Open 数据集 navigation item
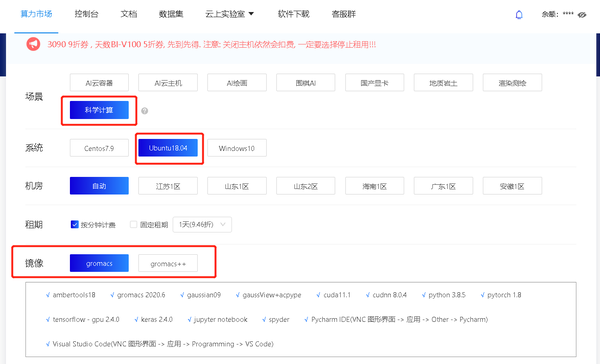Viewport: 600px width, 364px height. coord(171,14)
